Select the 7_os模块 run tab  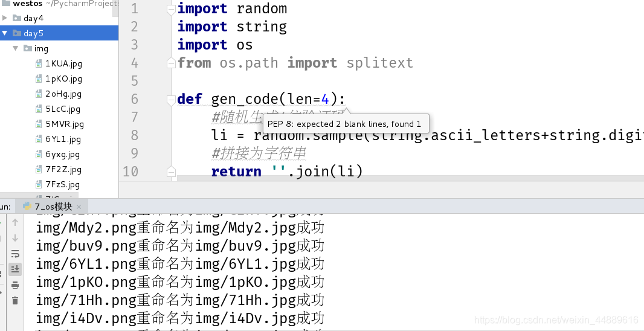tap(52, 207)
